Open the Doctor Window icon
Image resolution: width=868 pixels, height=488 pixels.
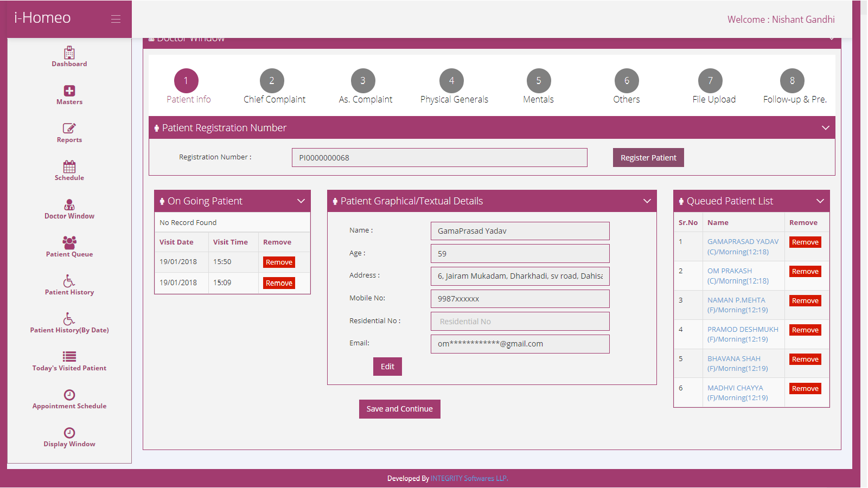(69, 205)
